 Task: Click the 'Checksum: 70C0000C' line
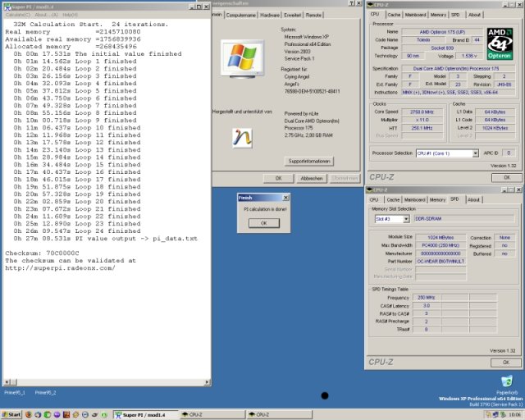(x=42, y=253)
